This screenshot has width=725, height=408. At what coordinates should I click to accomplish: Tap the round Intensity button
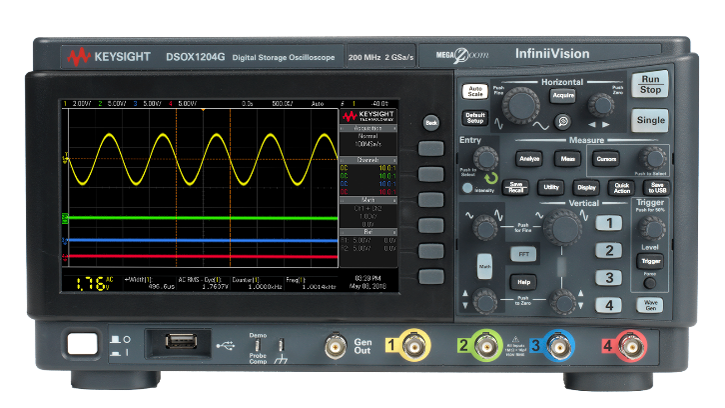point(467,188)
